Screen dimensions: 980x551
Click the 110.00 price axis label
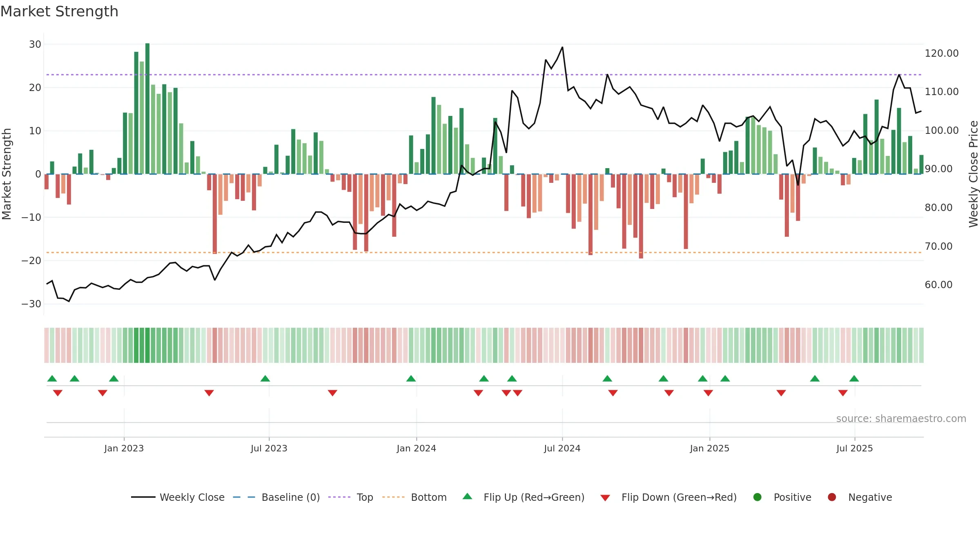(942, 92)
